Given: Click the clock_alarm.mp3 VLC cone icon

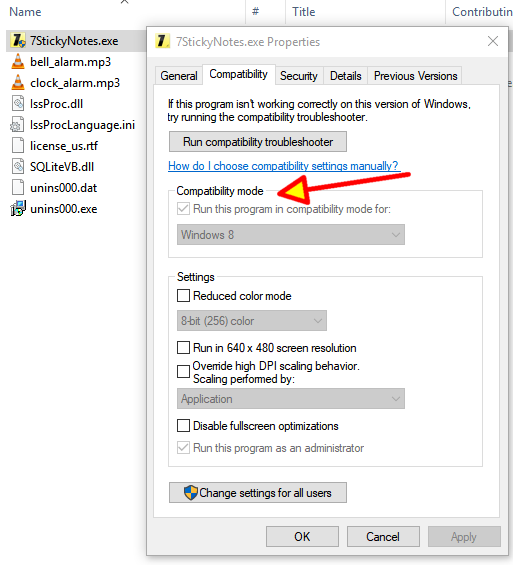Looking at the screenshot, I should tap(18, 83).
